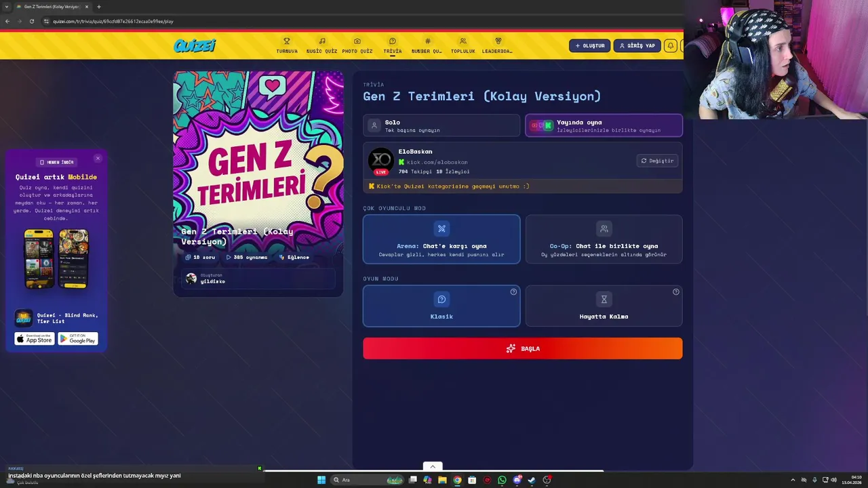
Task: Click the 10 soru label
Action: 200,258
